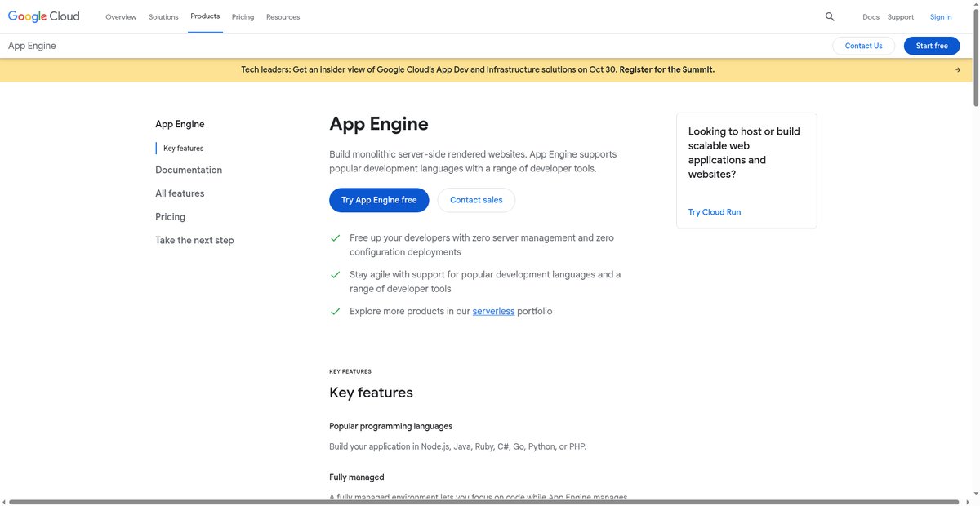This screenshot has height=506, width=980.
Task: Click the Google Cloud logo
Action: click(x=44, y=16)
